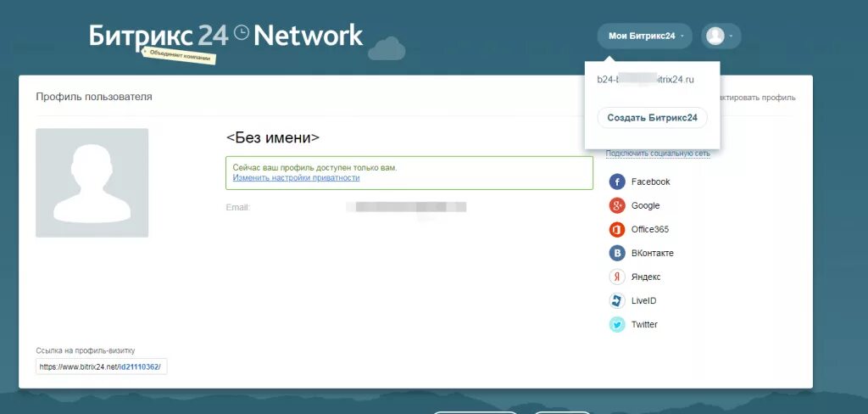Click the Профиль пользователя heading
This screenshot has height=414, width=868.
[x=94, y=97]
